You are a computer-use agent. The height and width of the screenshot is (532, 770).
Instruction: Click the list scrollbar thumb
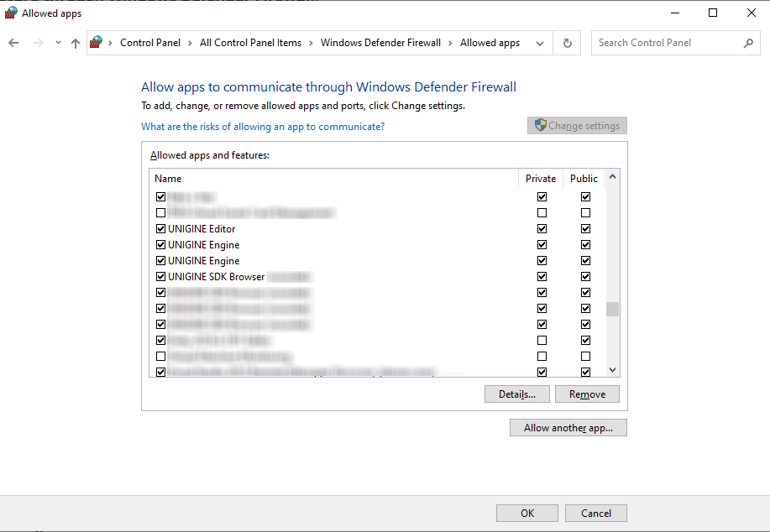click(x=612, y=309)
